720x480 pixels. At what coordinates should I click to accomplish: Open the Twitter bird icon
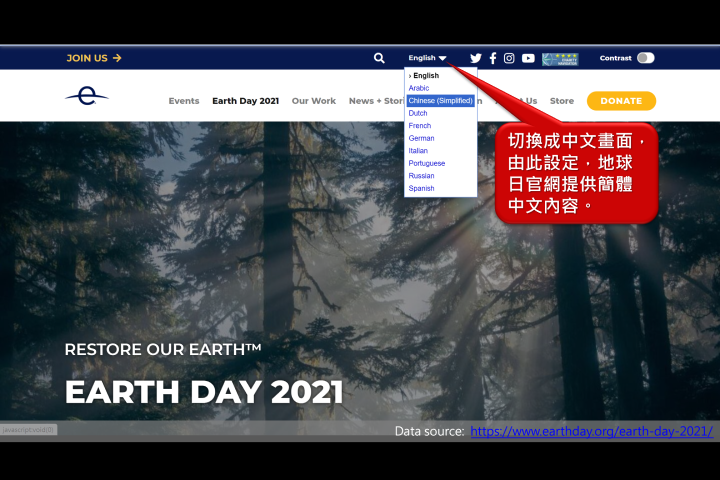pos(476,58)
